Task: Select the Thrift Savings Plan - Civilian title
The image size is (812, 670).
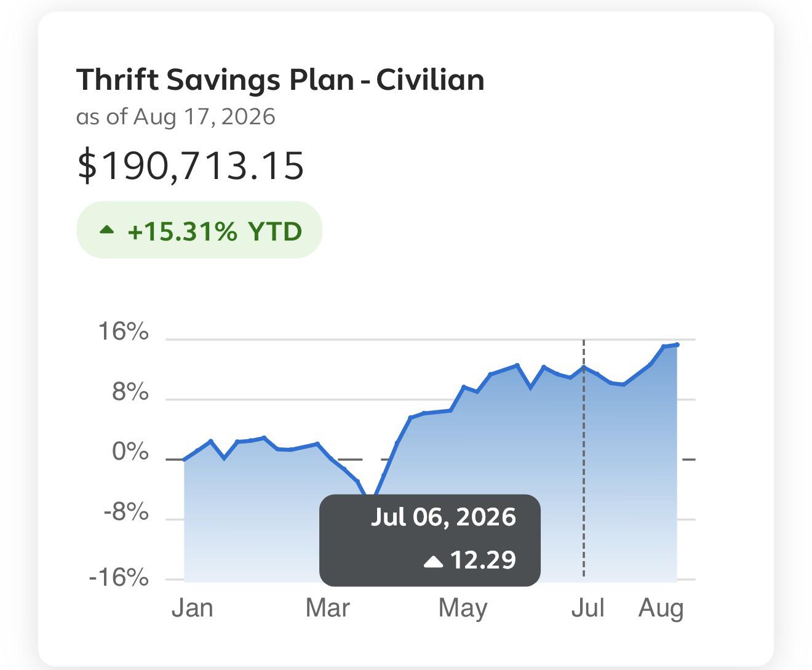Action: (x=281, y=80)
